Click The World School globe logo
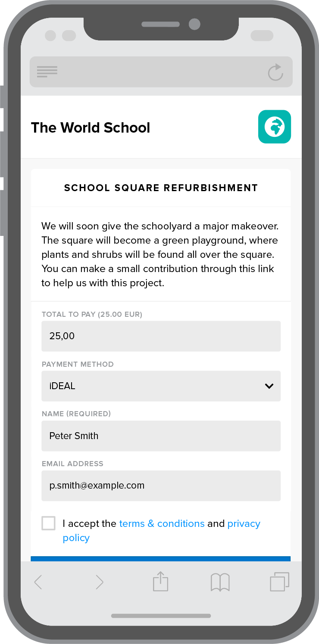This screenshot has width=319, height=644. [x=275, y=127]
